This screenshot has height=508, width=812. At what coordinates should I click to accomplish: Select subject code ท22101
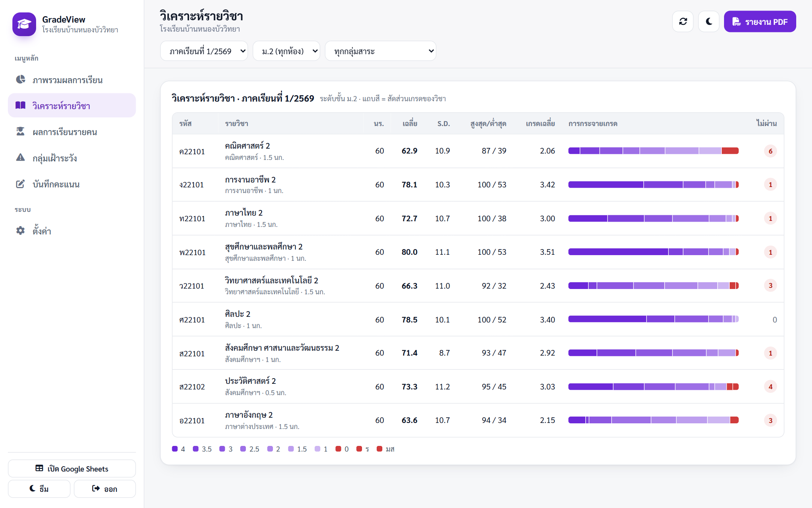click(192, 219)
